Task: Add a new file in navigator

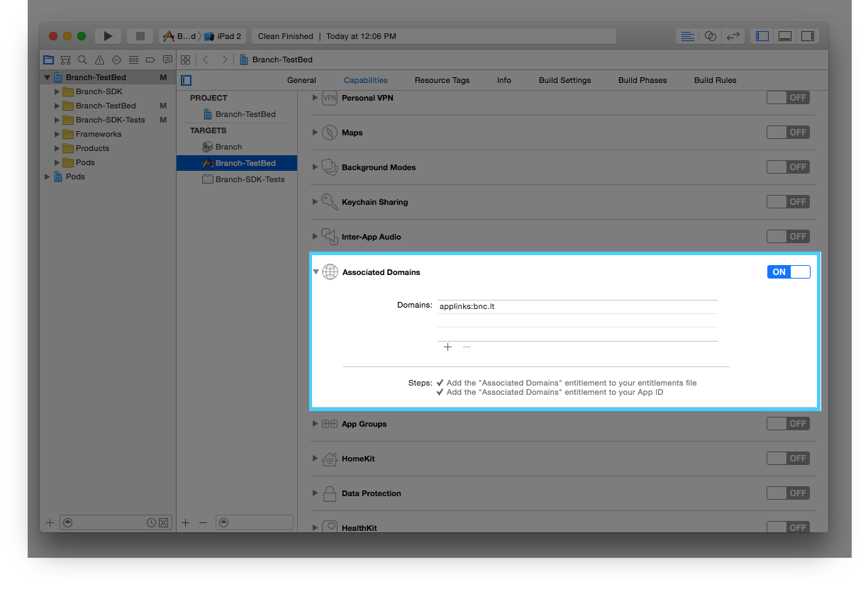Action: pos(50,522)
